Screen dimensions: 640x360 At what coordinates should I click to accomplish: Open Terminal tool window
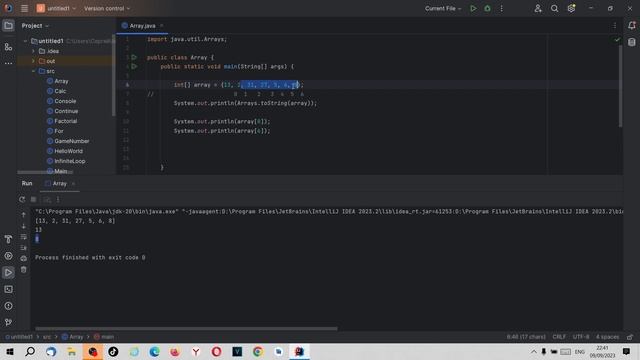point(8,289)
